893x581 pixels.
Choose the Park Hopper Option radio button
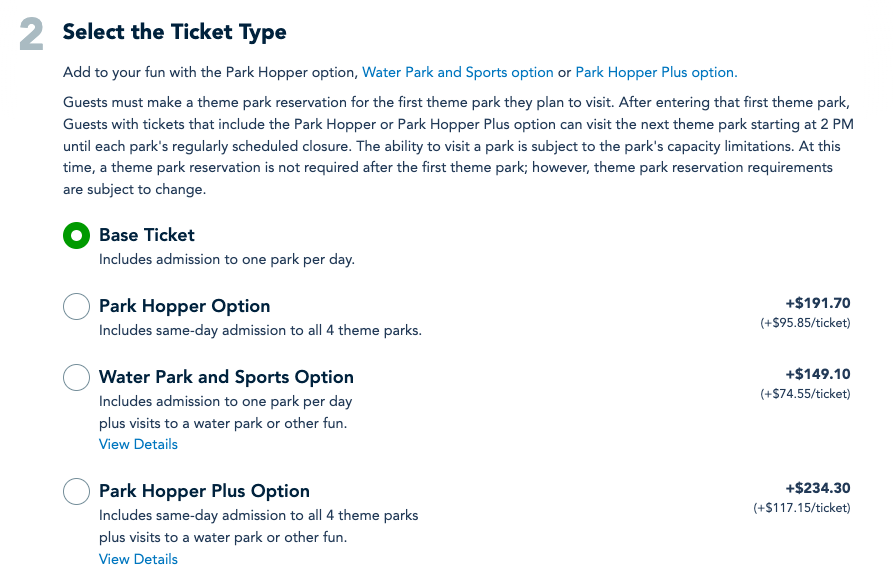tap(76, 307)
